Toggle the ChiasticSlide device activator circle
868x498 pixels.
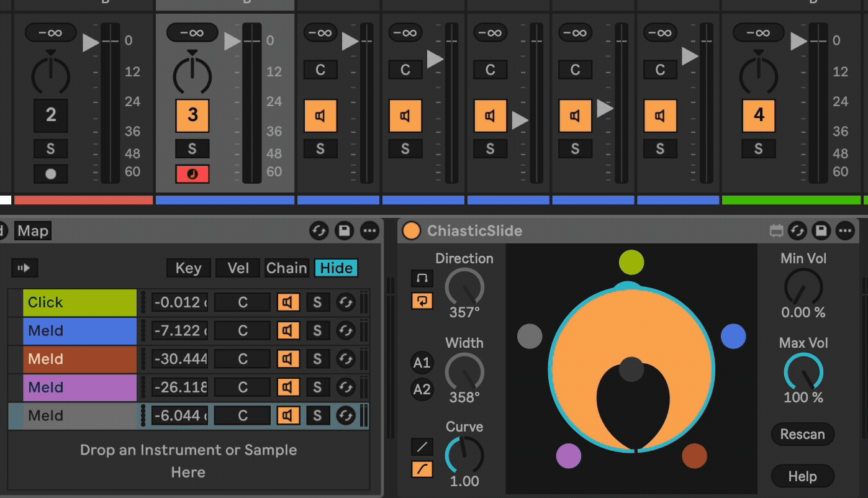(x=411, y=231)
